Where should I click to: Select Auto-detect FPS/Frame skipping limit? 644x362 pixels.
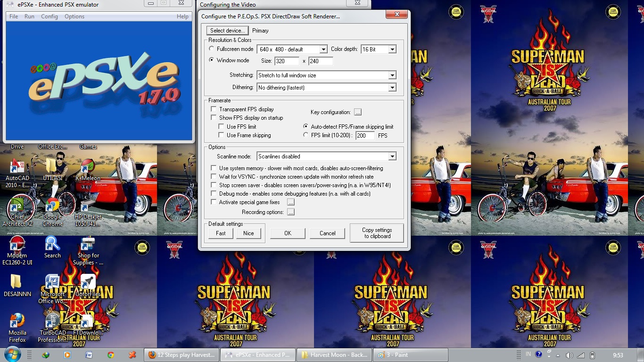pos(306,126)
